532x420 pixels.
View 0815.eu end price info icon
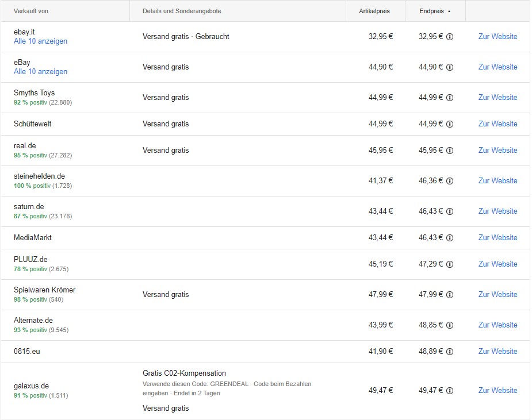click(450, 352)
